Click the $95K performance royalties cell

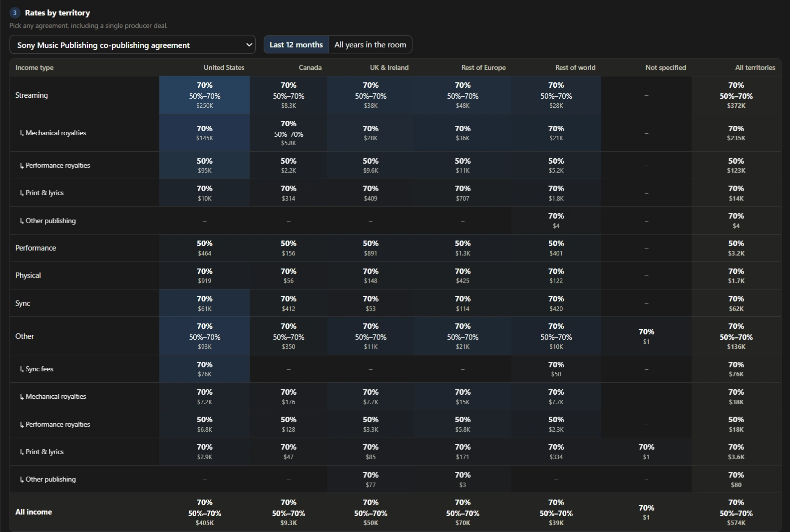(x=205, y=165)
